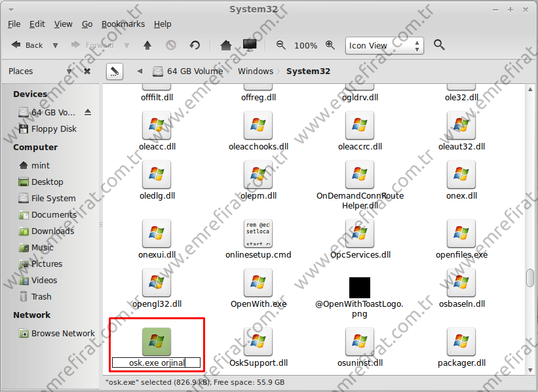Toggle the location edit pencil button
The image size is (538, 392).
113,71
